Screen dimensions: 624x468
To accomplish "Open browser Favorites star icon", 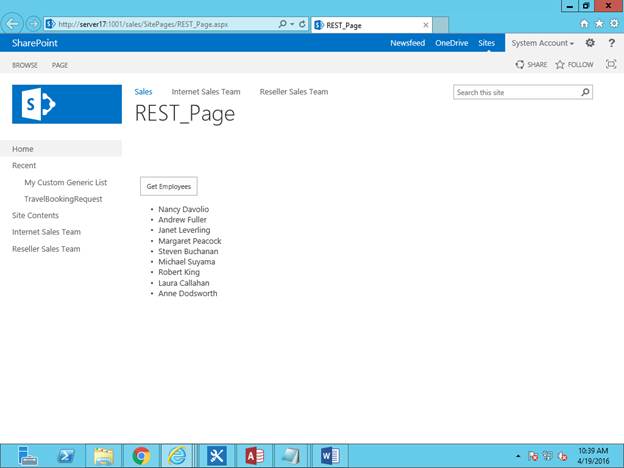I will coord(599,24).
